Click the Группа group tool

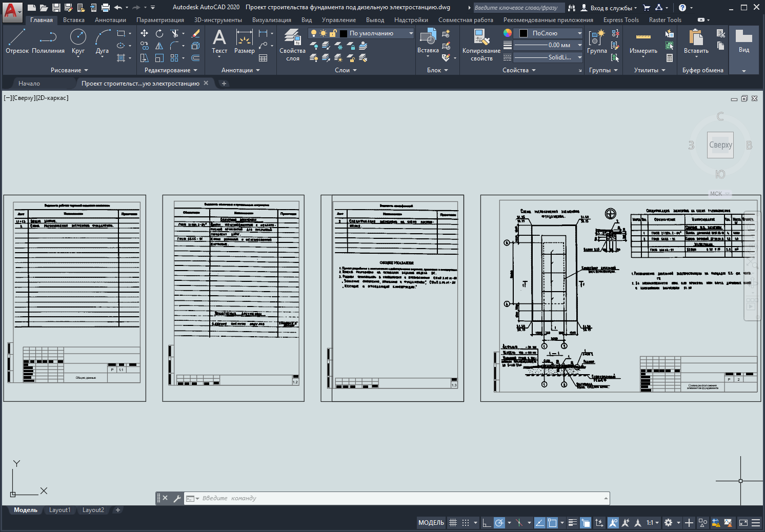(597, 41)
